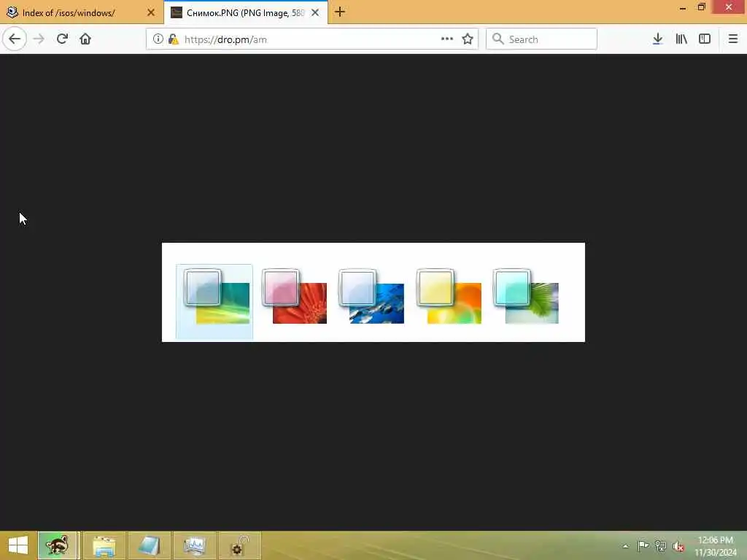747x560 pixels.
Task: Open page actions three-dot menu
Action: [x=447, y=39]
